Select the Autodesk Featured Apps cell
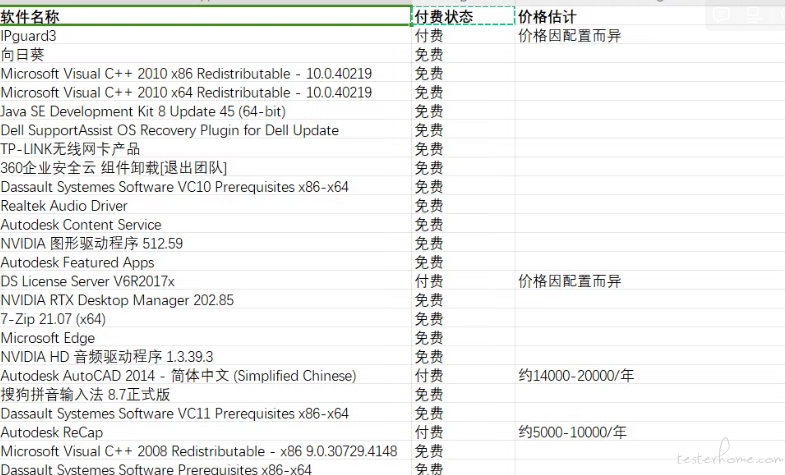Viewport: 785px width, 475px height. 205,262
